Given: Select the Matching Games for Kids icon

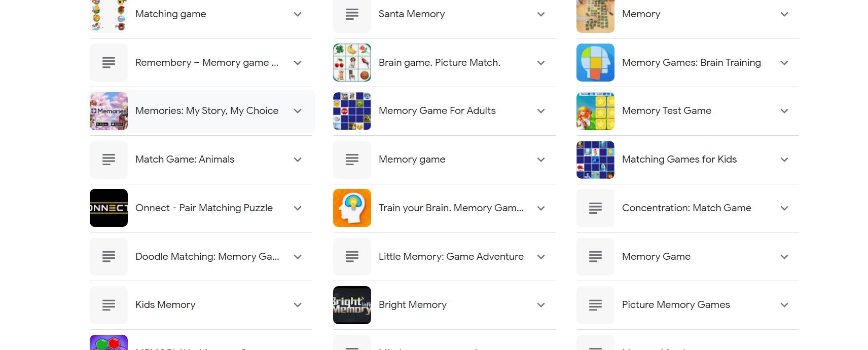Looking at the screenshot, I should click(x=595, y=160).
